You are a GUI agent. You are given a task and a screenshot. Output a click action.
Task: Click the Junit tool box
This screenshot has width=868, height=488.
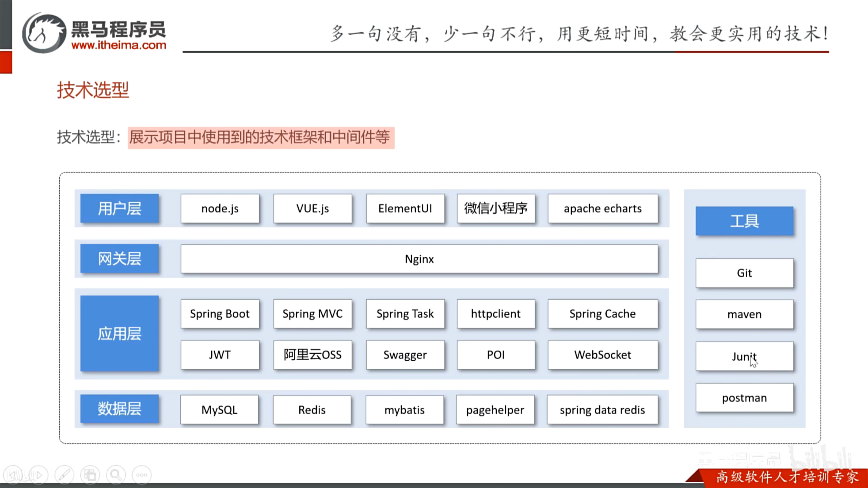coord(745,356)
